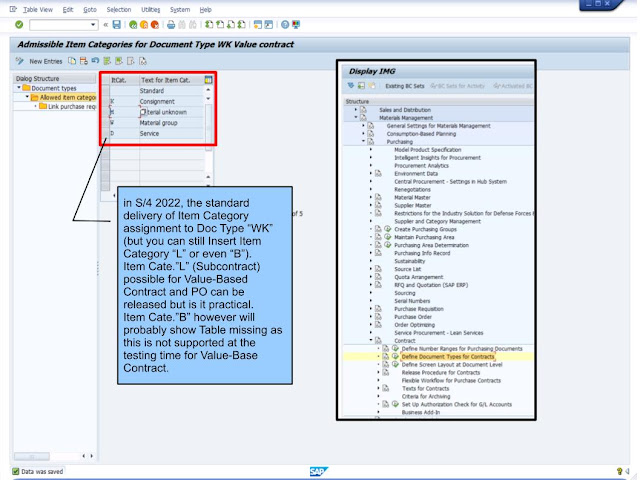Open the Selection menu
The width and height of the screenshot is (640, 480).
pyautogui.click(x=119, y=9)
